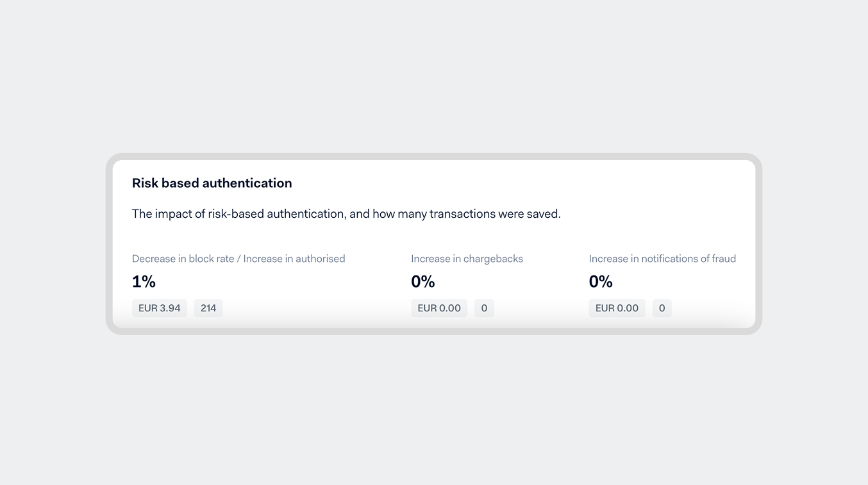The height and width of the screenshot is (485, 868).
Task: Select the Risk based authentication heading
Action: pyautogui.click(x=212, y=183)
